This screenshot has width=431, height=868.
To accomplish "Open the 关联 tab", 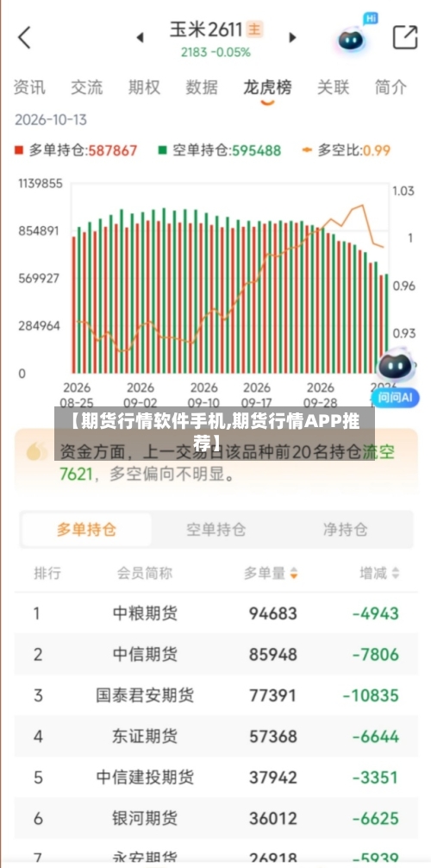I will pos(333,87).
